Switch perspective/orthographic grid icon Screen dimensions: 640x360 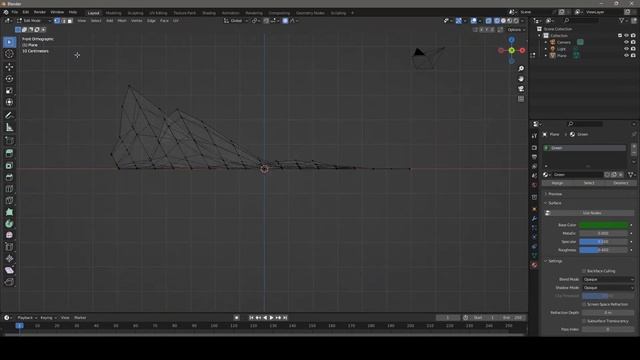[521, 99]
